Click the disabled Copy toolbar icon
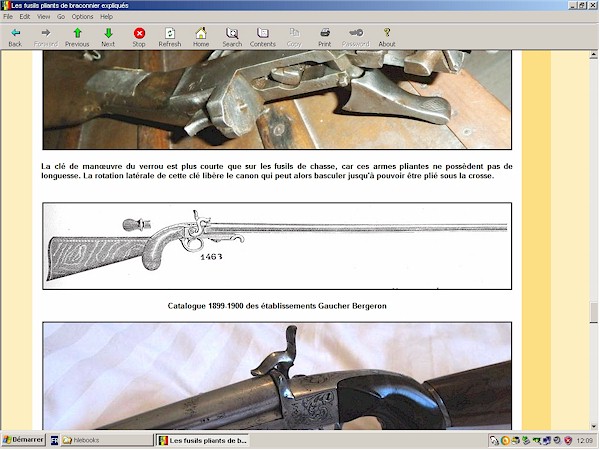Image resolution: width=600 pixels, height=450 pixels. pyautogui.click(x=294, y=38)
